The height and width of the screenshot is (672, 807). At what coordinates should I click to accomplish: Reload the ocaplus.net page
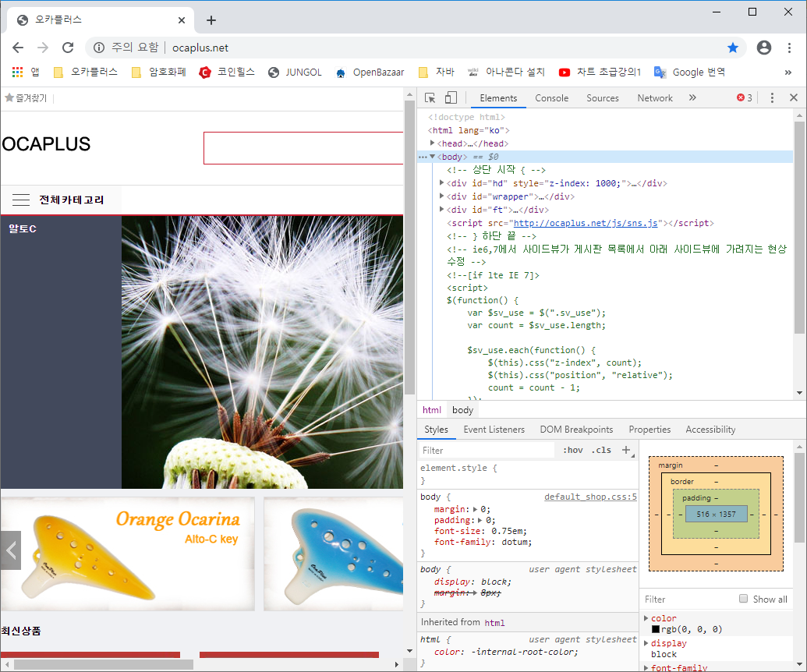68,48
